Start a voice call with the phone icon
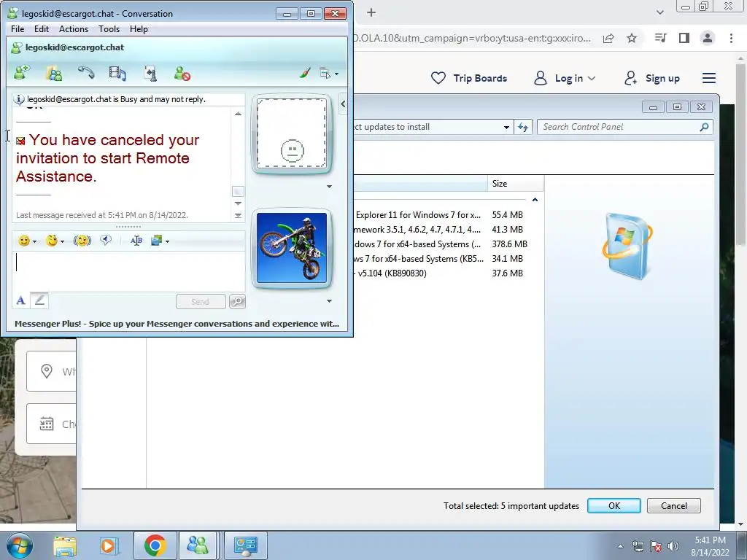The width and height of the screenshot is (747, 560). pyautogui.click(x=86, y=73)
